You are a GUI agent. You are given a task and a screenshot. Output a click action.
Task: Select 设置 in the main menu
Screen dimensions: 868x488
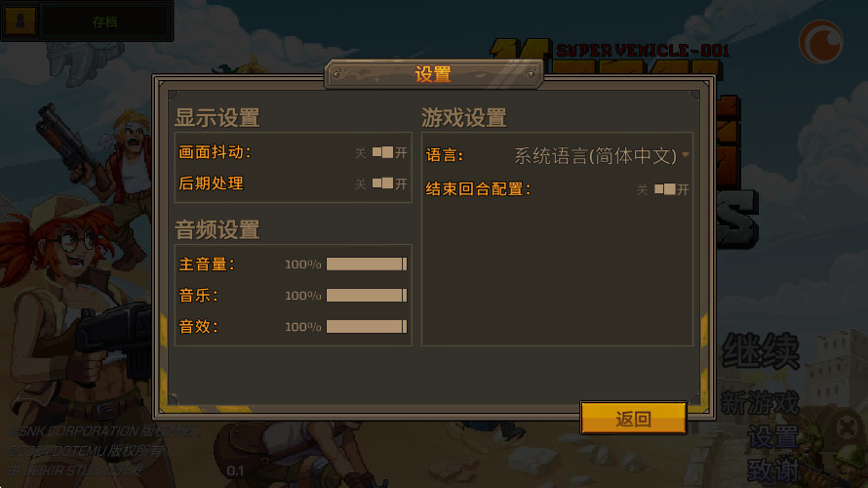pyautogui.click(x=773, y=437)
